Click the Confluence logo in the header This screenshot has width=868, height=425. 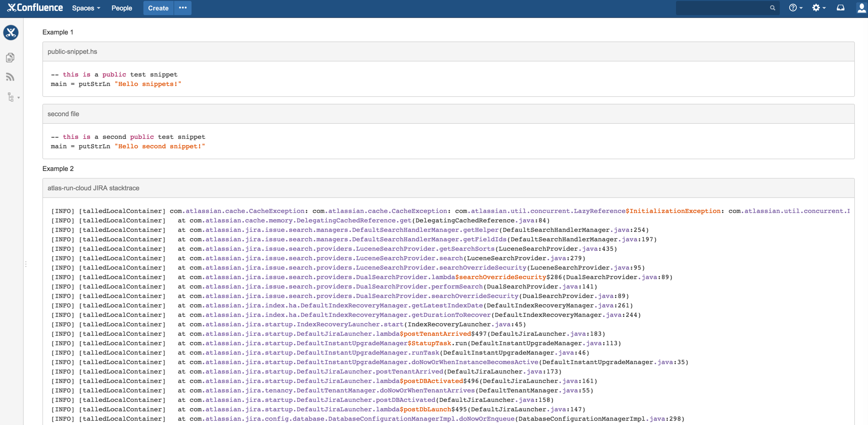point(35,8)
